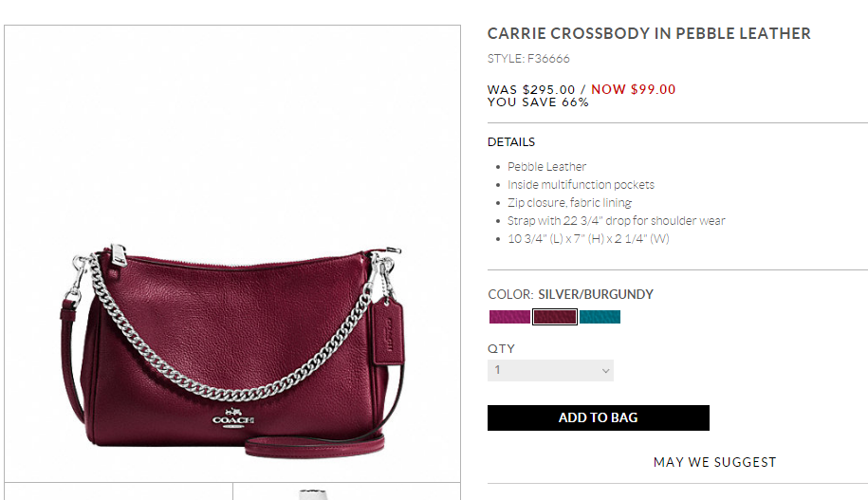The width and height of the screenshot is (868, 500).
Task: Click the ADD TO BAG button
Action: coord(598,417)
